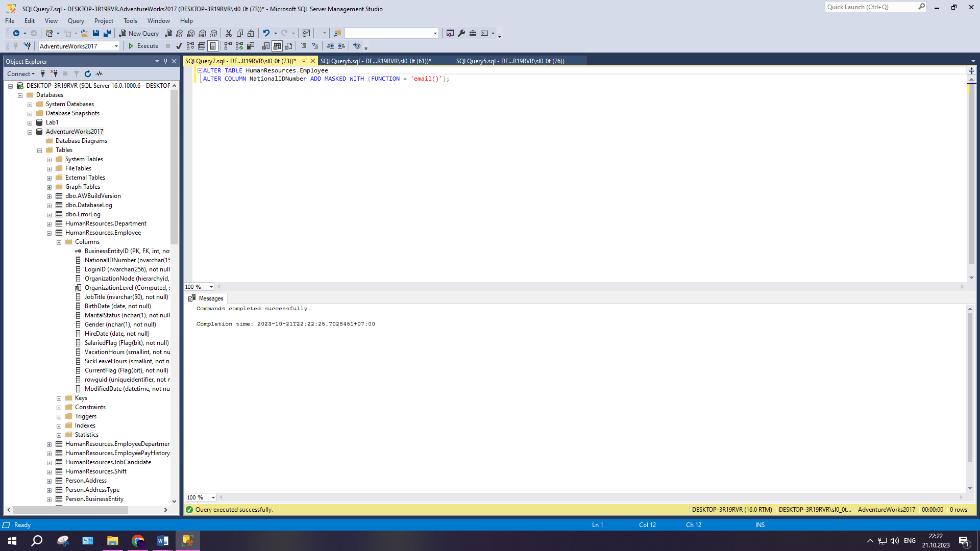Click Disconnect icon in Object Explorer

(54, 74)
